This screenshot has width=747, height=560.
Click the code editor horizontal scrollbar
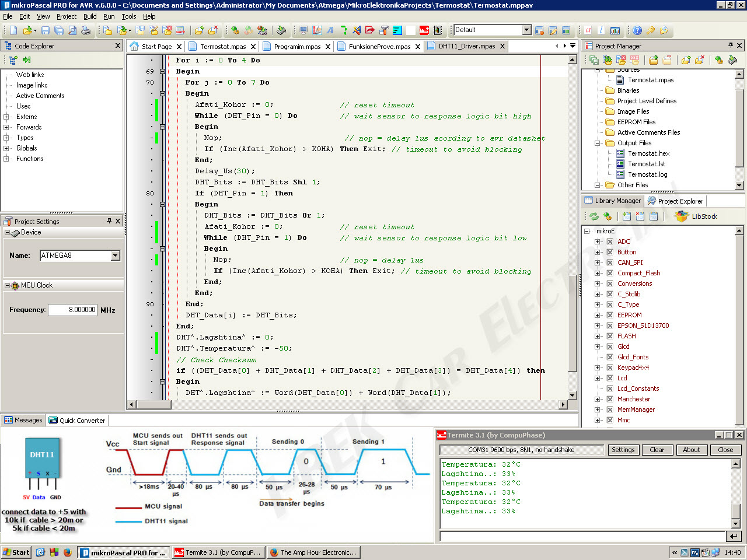tap(347, 404)
